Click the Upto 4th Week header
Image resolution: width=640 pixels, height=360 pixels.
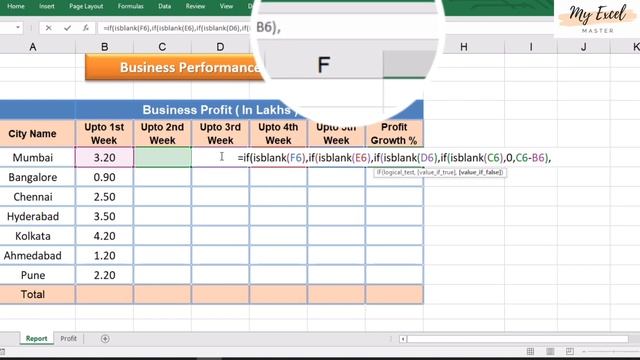click(278, 133)
